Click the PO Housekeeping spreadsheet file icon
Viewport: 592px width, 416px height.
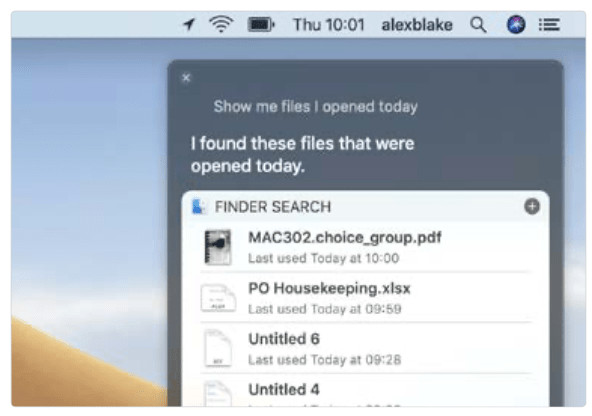pyautogui.click(x=218, y=298)
